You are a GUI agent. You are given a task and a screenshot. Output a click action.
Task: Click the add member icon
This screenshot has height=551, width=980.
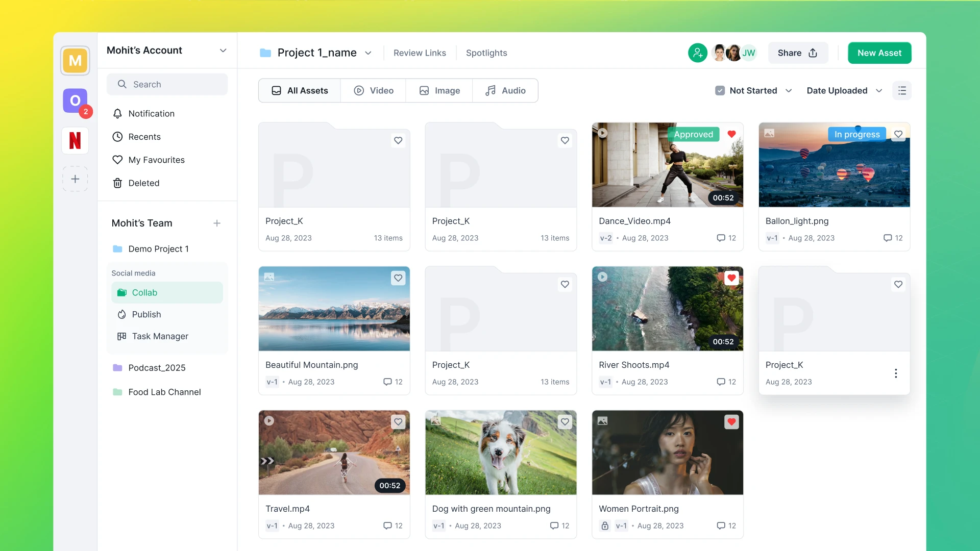(x=697, y=53)
